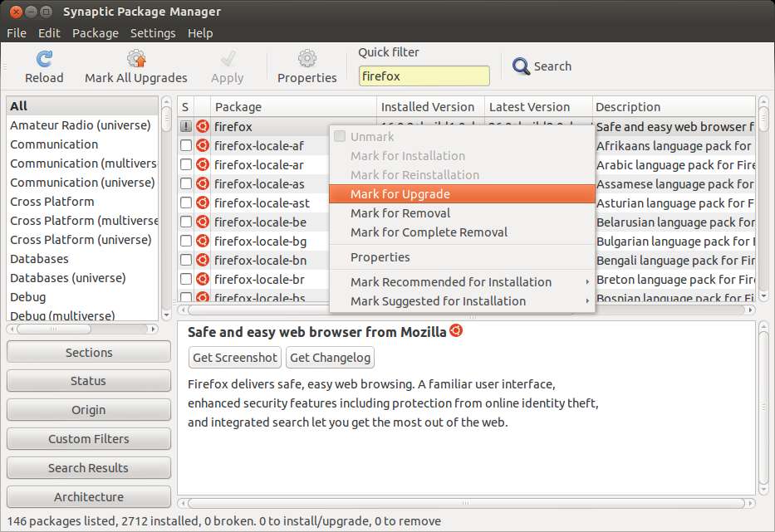Click the Mark All Upgrades gear icon

[x=136, y=58]
